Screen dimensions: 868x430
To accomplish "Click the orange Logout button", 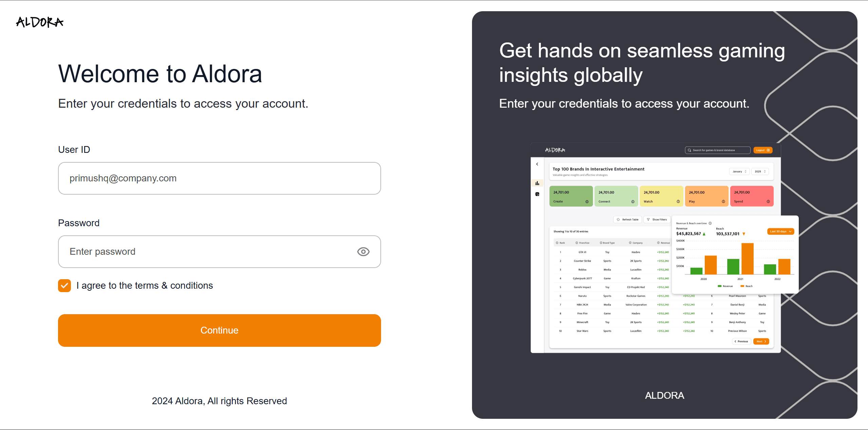I will (763, 150).
